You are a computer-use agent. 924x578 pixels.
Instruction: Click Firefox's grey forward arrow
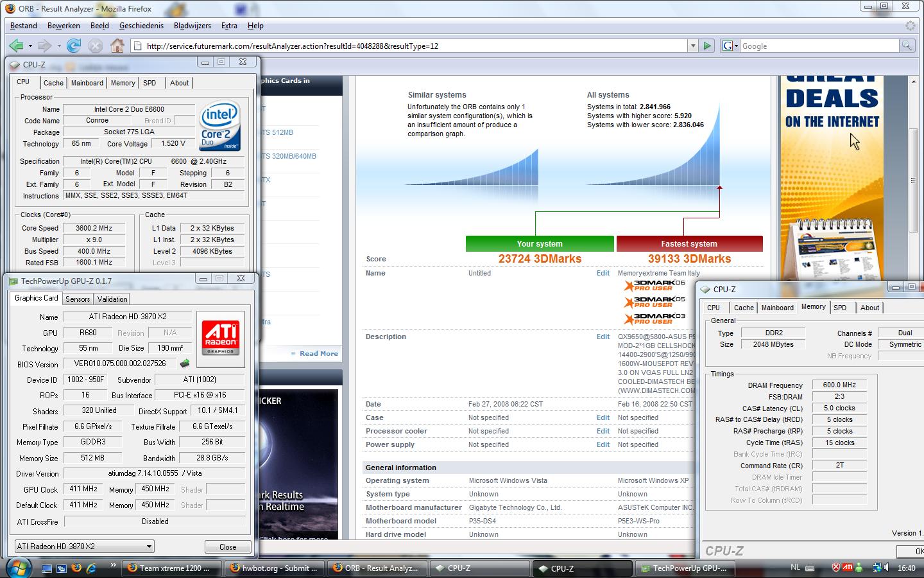[x=44, y=46]
